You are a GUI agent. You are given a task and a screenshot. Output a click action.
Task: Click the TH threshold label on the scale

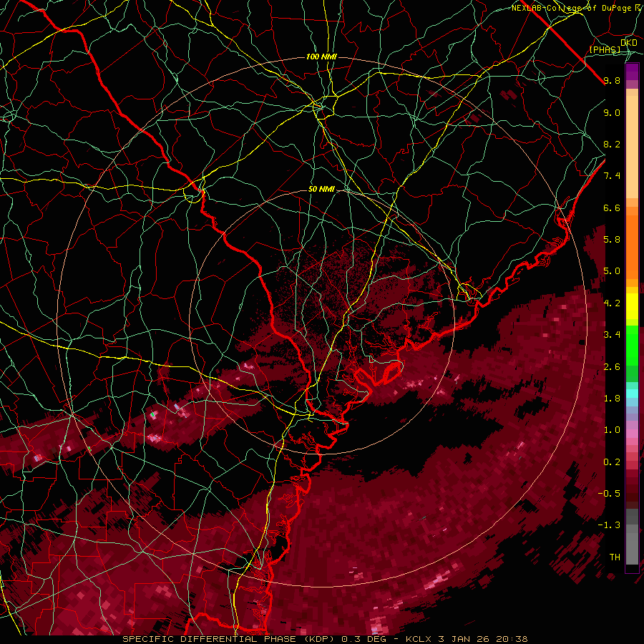coord(615,557)
